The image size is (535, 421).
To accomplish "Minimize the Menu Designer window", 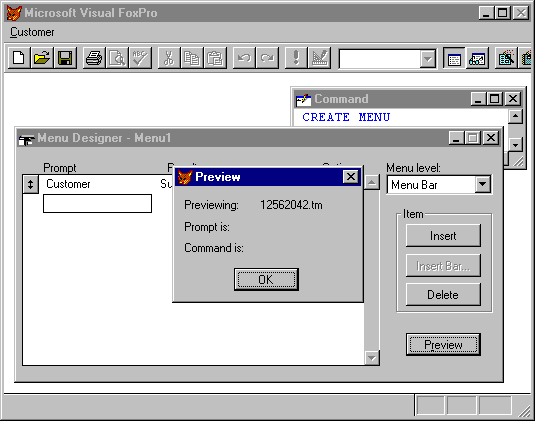I will [456, 138].
